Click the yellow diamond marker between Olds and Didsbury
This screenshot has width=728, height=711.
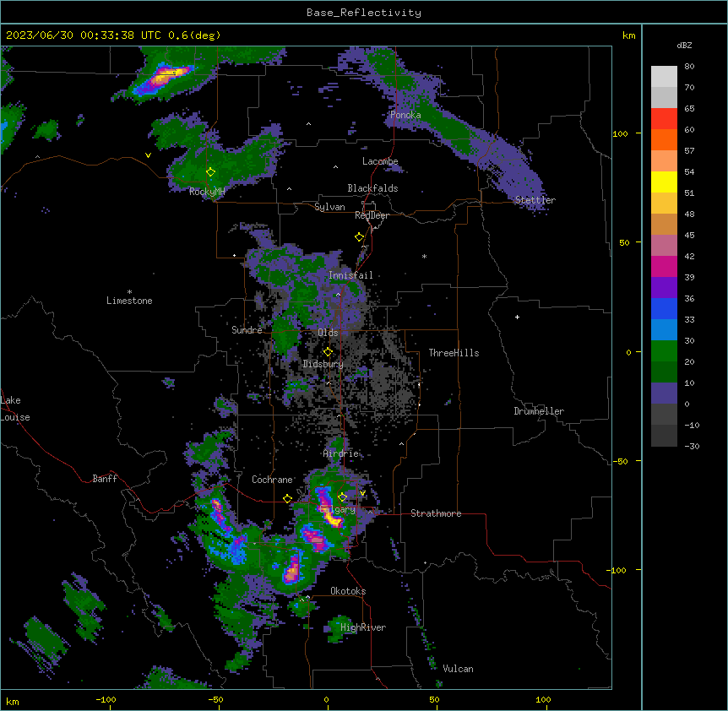coord(328,352)
